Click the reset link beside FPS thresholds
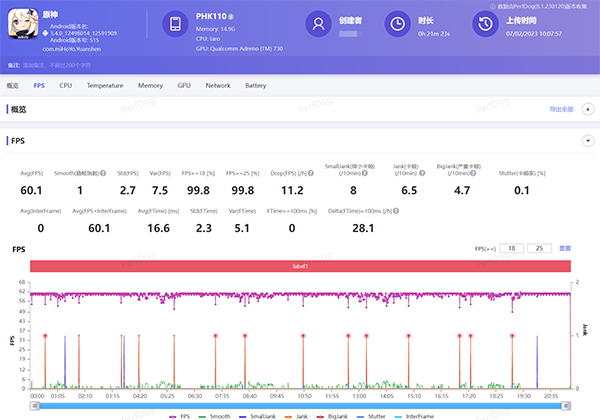 pyautogui.click(x=565, y=247)
